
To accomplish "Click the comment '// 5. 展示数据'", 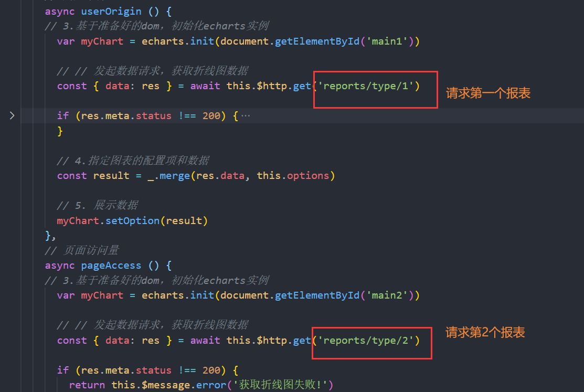I will 97,205.
